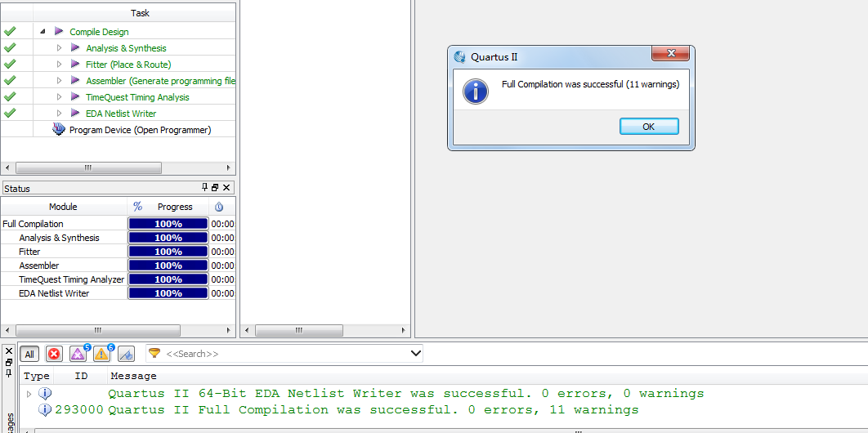Select the TimeQuest Timing Analyzer status row

(118, 279)
